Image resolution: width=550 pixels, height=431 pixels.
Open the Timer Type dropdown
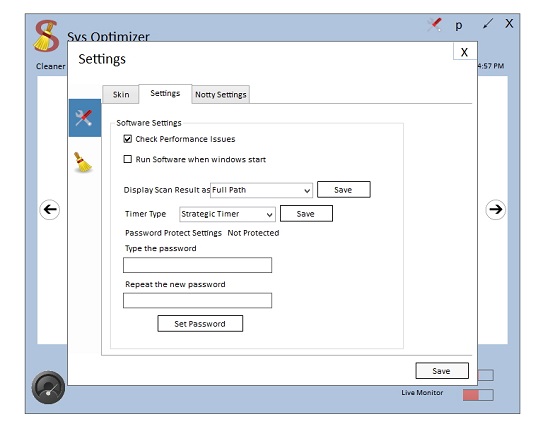tap(227, 214)
